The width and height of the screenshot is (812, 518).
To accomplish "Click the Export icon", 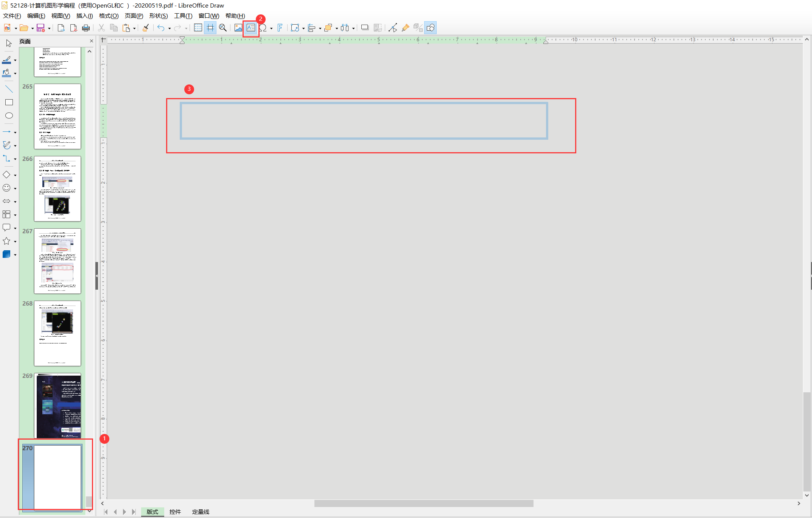I will coord(61,28).
